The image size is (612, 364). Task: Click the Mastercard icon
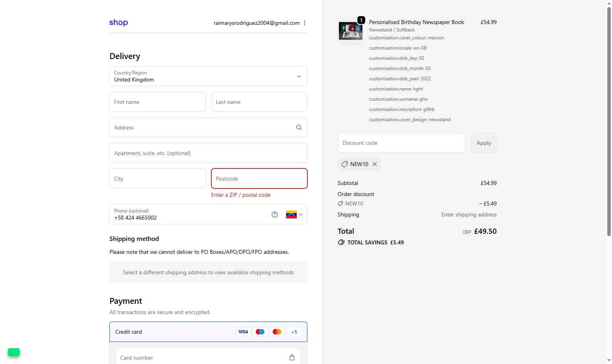(277, 332)
